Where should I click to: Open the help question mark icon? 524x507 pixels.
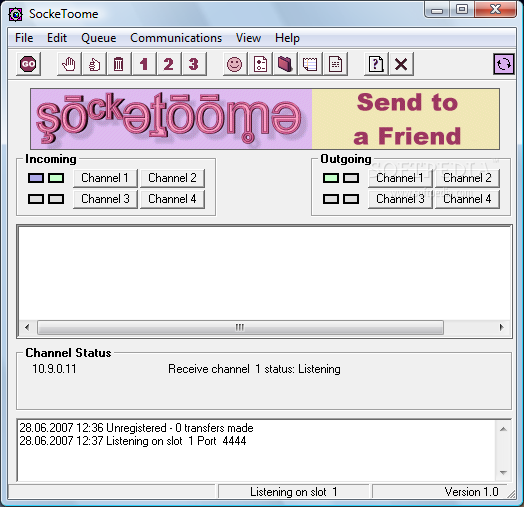point(376,64)
